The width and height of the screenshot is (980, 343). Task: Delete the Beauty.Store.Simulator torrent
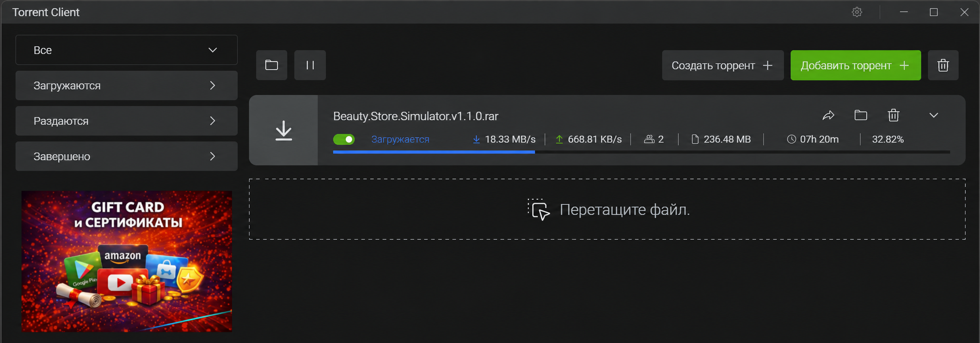894,115
